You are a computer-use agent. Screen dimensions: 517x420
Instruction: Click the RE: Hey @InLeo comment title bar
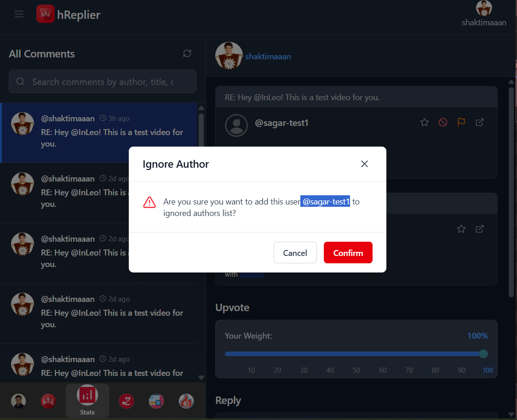pos(356,97)
